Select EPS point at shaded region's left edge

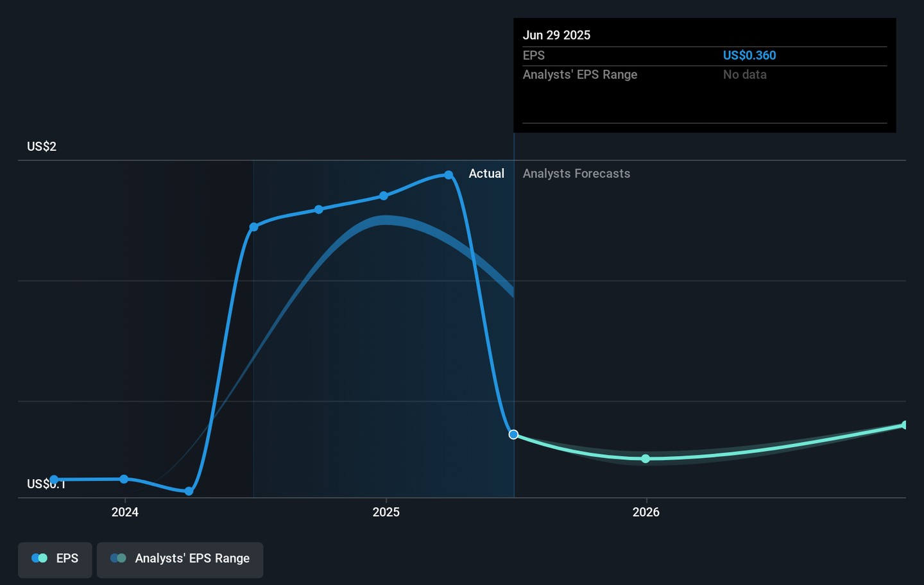coord(254,227)
